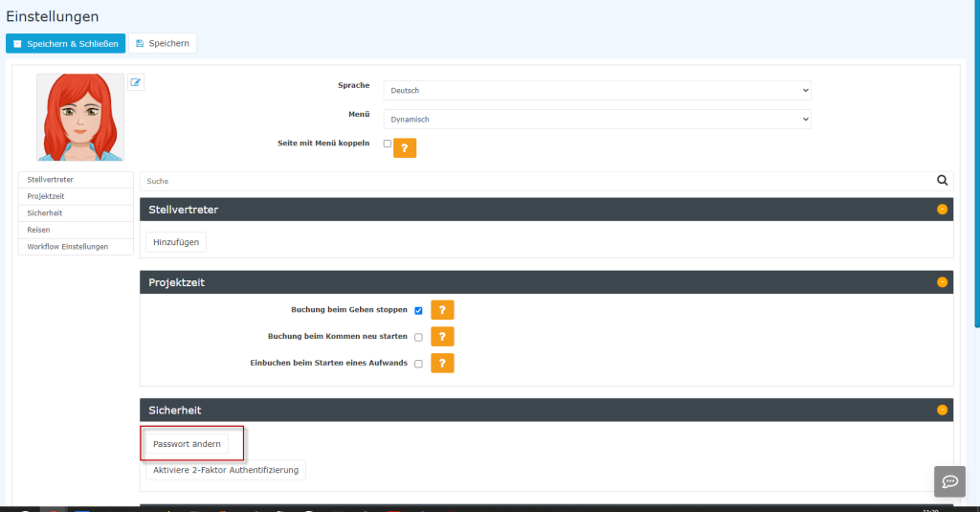Go to Reisen in the sidebar
Viewport: 980px width, 512px height.
click(x=39, y=230)
